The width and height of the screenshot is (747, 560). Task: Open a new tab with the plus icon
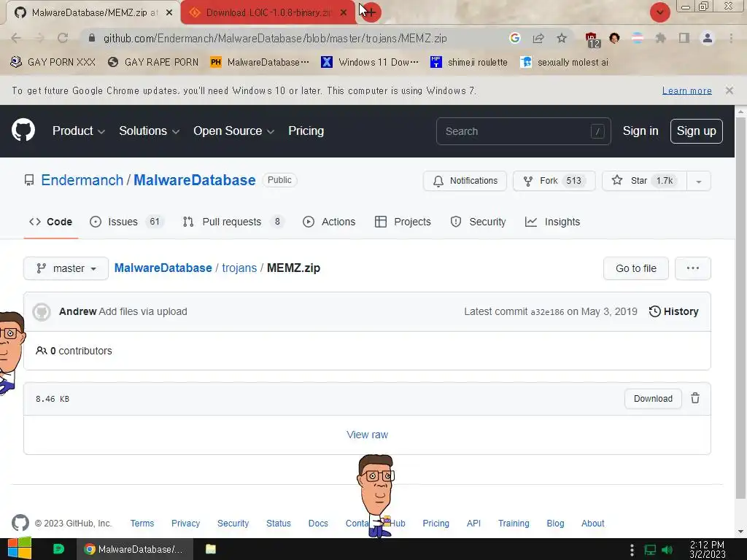tap(371, 12)
